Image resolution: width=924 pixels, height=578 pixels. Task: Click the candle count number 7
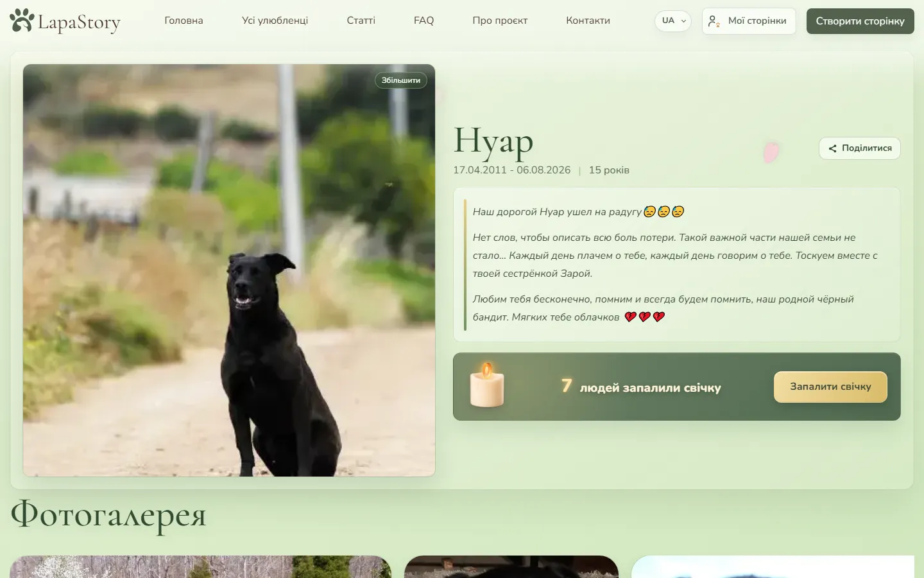coord(566,385)
